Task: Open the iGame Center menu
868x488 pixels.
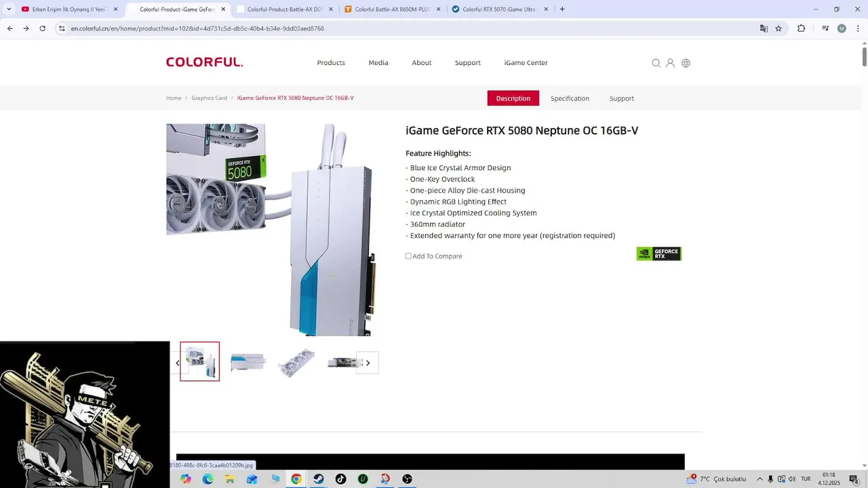Action: (x=526, y=62)
